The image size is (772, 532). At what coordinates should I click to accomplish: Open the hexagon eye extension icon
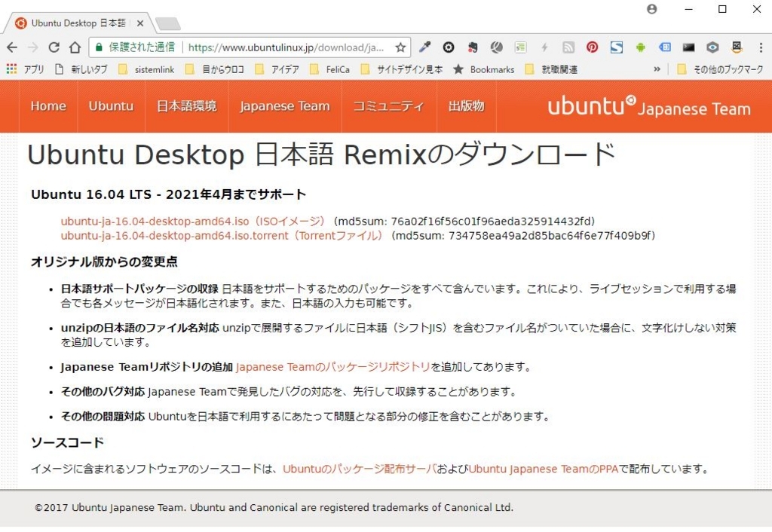[712, 47]
